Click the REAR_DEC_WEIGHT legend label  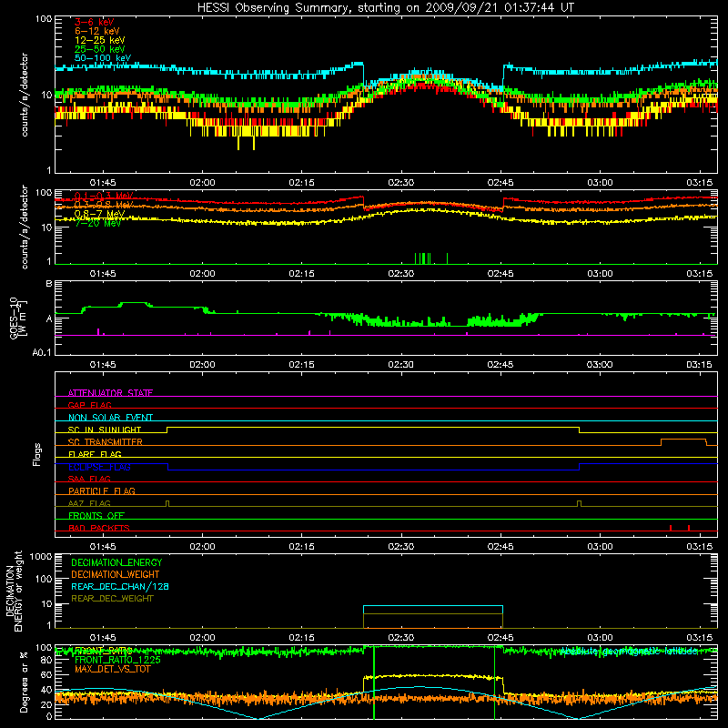pos(112,599)
